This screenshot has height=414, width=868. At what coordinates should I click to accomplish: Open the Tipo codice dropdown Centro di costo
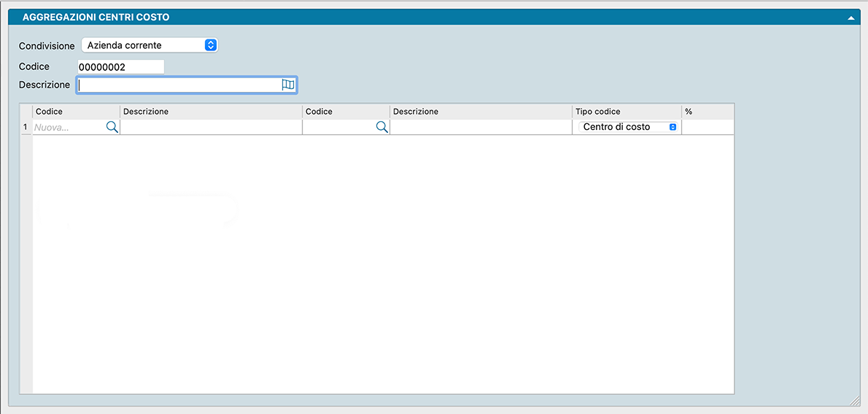629,127
